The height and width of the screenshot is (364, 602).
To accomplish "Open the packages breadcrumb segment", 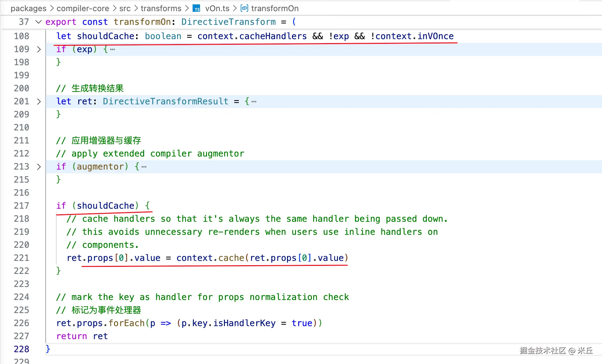I will 28,8.
